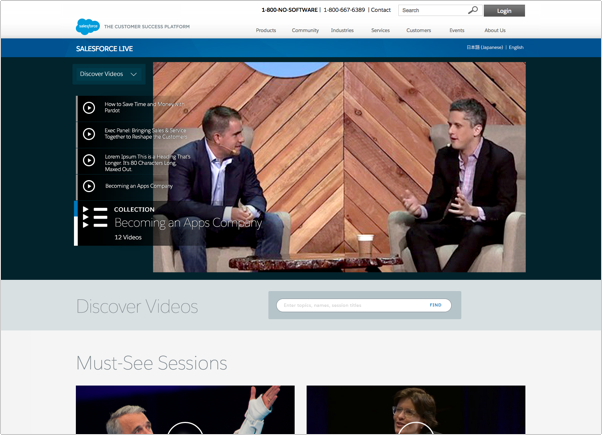Play the 'How to Save Time and Money' video
This screenshot has height=435, width=602.
(x=89, y=108)
